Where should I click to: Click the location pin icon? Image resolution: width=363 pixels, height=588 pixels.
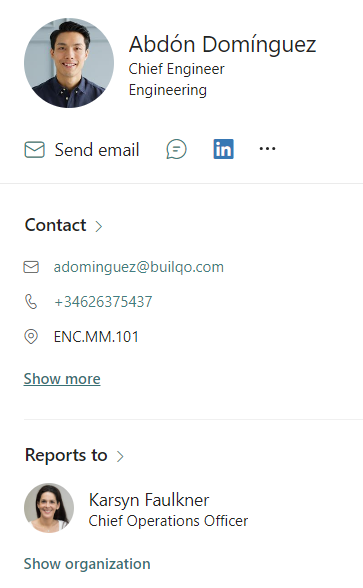pyautogui.click(x=31, y=337)
